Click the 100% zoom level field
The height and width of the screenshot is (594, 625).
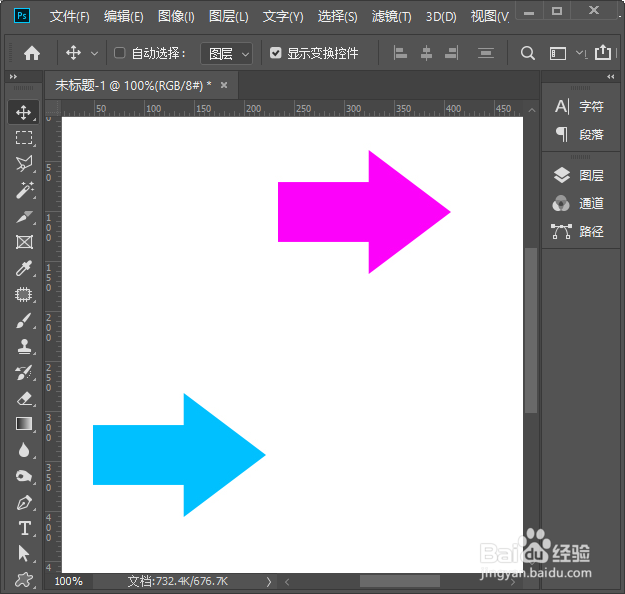69,581
